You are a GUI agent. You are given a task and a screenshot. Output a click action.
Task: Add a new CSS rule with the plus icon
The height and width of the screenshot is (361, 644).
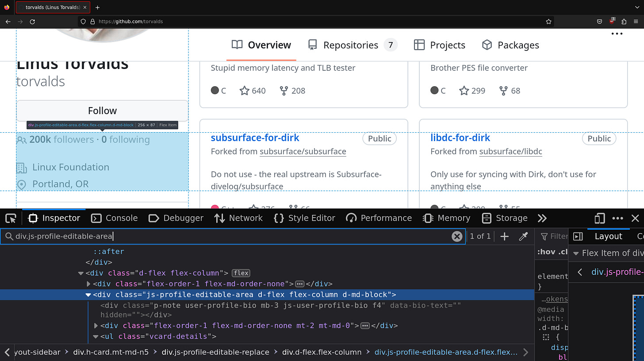(x=504, y=236)
